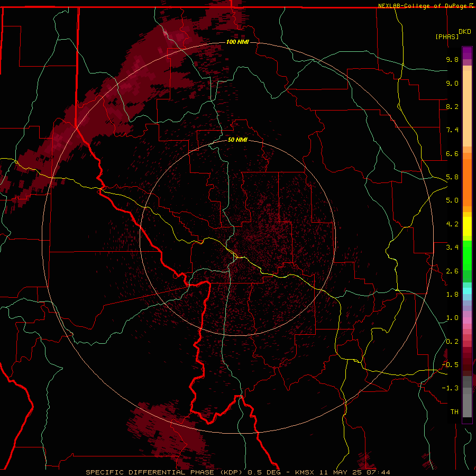Click the 100 NMI range ring label
Viewport: 476px width, 476px height.
(237, 42)
